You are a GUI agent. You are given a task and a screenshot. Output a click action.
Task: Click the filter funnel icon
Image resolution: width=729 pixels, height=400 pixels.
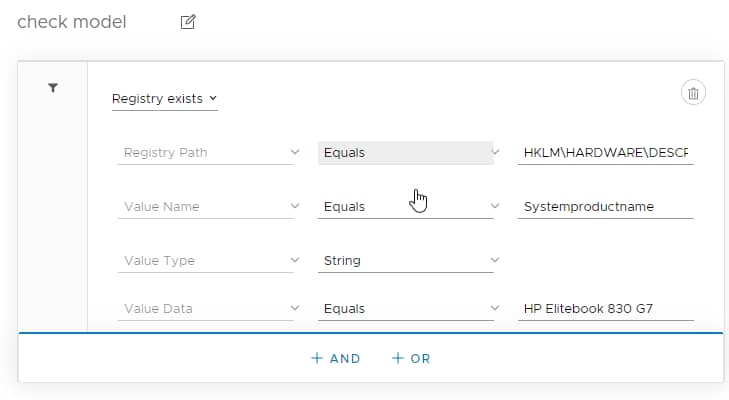pos(53,88)
